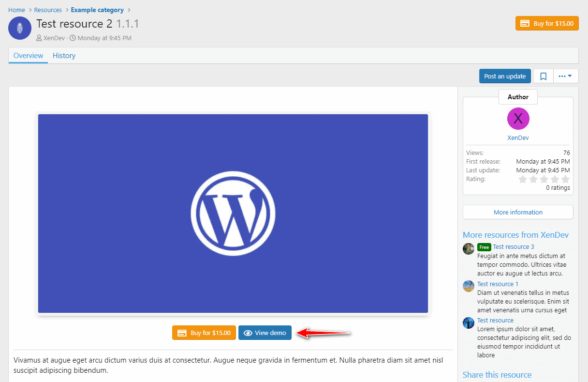Image resolution: width=588 pixels, height=382 pixels.
Task: Click the large WordPress logo cover image
Action: [233, 214]
